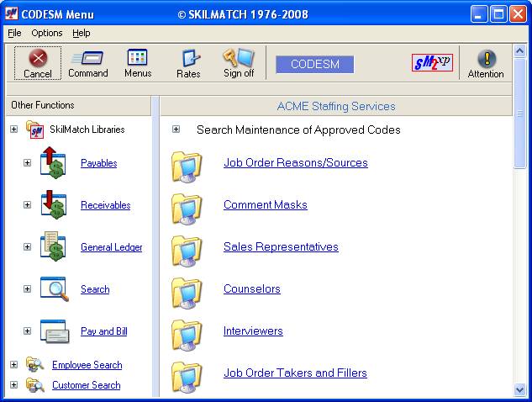Select the SkilMatch Libraries tree label
This screenshot has width=532, height=402.
point(87,130)
